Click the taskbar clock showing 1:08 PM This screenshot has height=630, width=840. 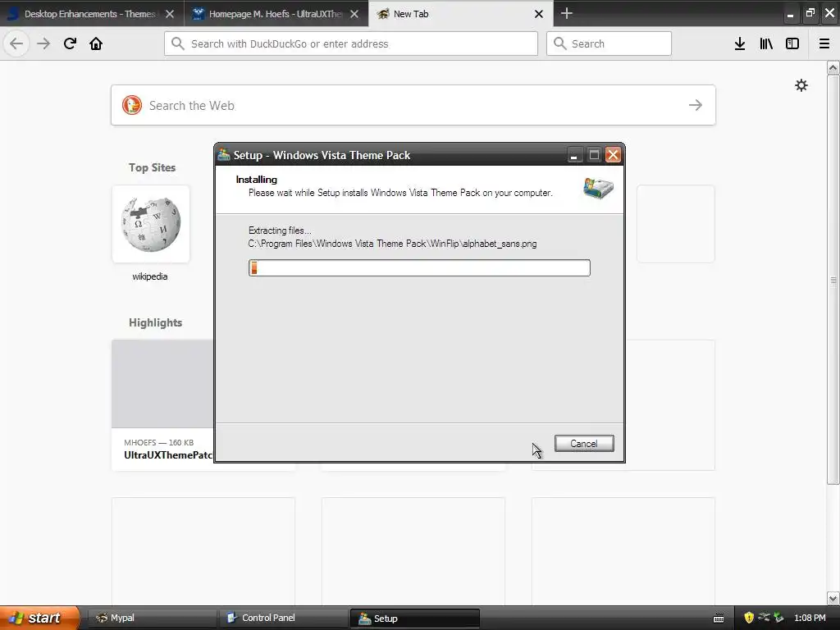pos(810,618)
